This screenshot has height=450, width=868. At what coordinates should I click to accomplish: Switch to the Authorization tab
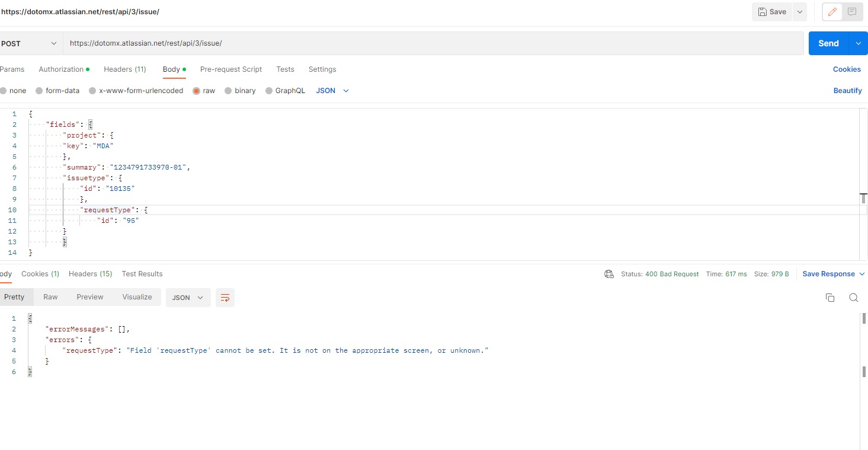coord(64,69)
